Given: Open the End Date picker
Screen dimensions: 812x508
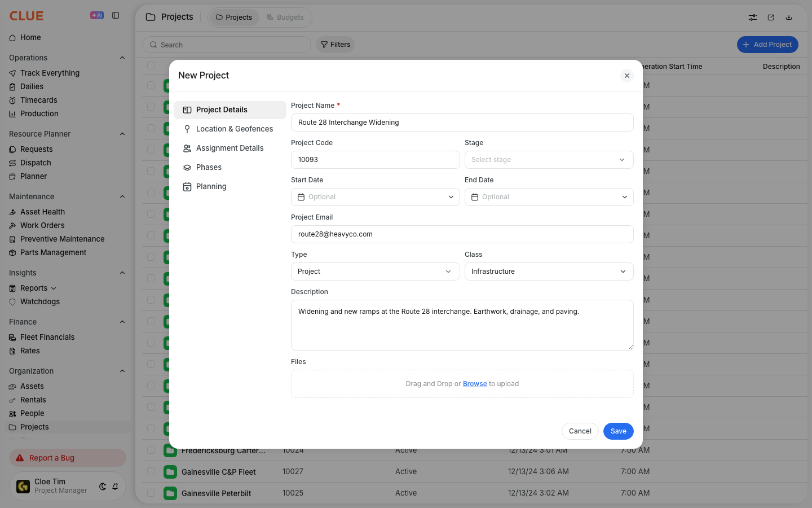Looking at the screenshot, I should [x=549, y=197].
